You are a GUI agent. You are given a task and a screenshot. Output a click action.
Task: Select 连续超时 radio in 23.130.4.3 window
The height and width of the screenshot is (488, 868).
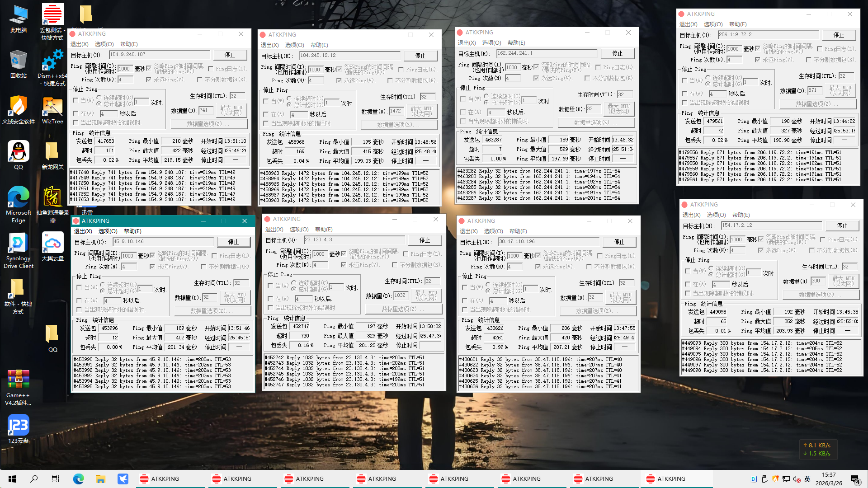tap(294, 283)
